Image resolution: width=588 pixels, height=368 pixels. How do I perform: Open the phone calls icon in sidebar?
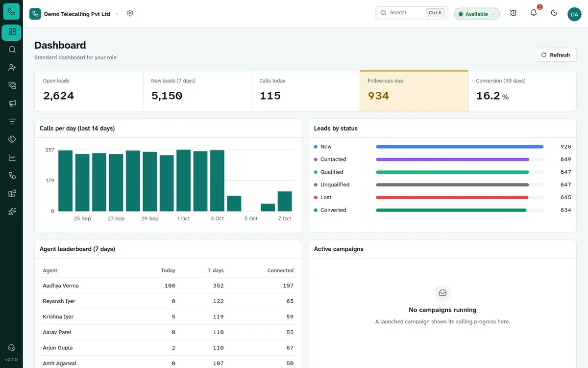(12, 85)
